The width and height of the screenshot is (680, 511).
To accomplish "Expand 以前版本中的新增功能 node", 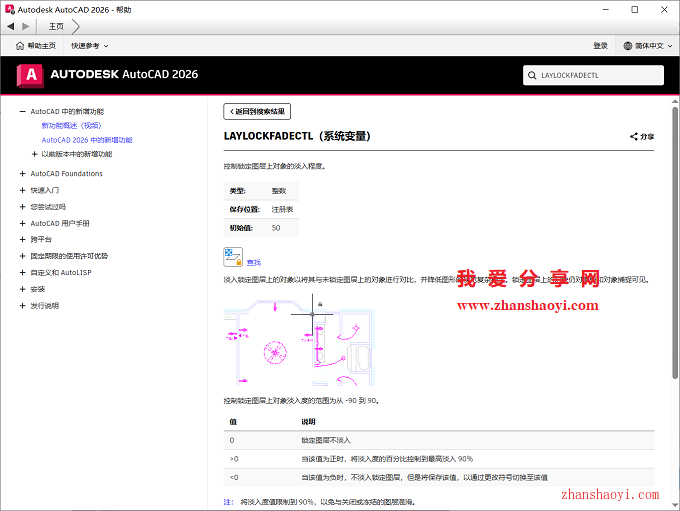I will 35,154.
